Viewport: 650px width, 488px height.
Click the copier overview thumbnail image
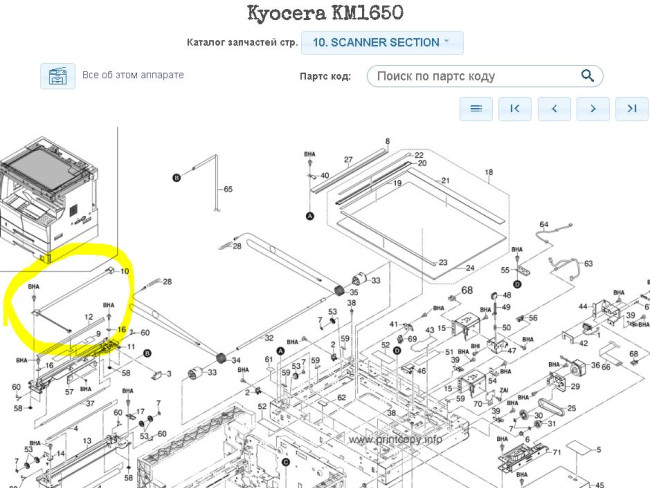point(49,199)
